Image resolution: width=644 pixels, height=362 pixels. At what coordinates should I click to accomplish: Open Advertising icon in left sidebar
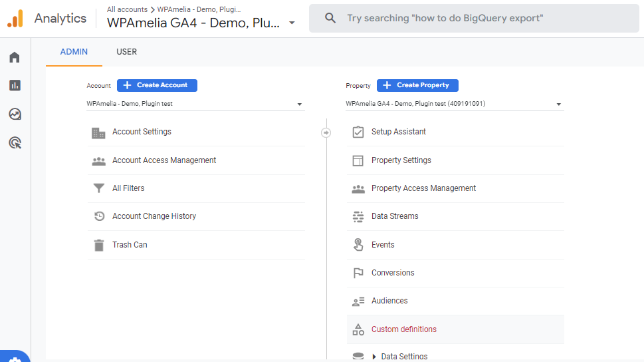tap(15, 142)
